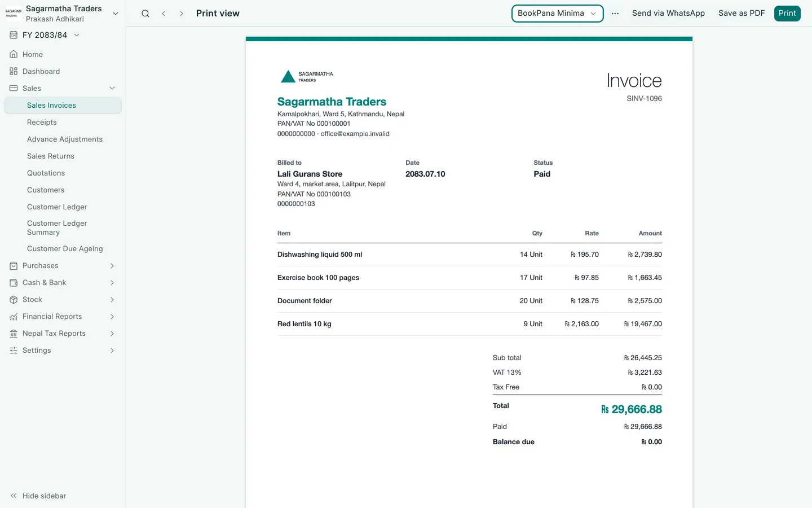Click the Home house icon
The width and height of the screenshot is (812, 508).
click(x=14, y=55)
